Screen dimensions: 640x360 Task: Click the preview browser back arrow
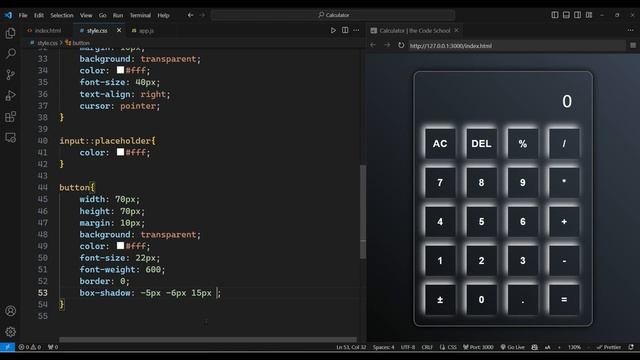[x=373, y=45]
